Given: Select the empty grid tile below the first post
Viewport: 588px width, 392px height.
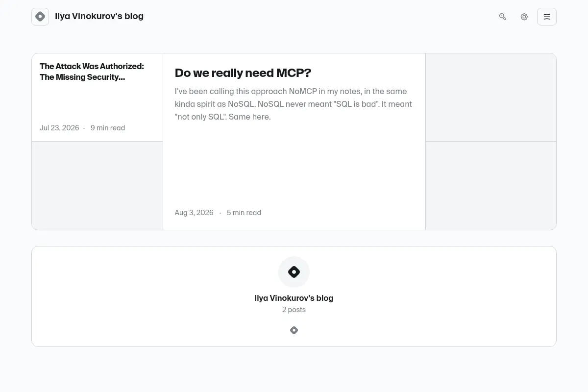Looking at the screenshot, I should pos(98,186).
